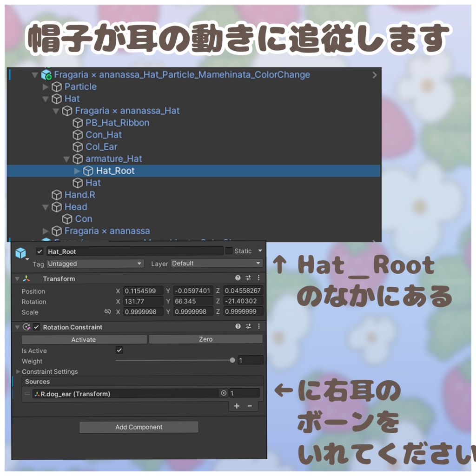Open the Transform component options menu
This screenshot has height=476, width=476.
(x=259, y=278)
